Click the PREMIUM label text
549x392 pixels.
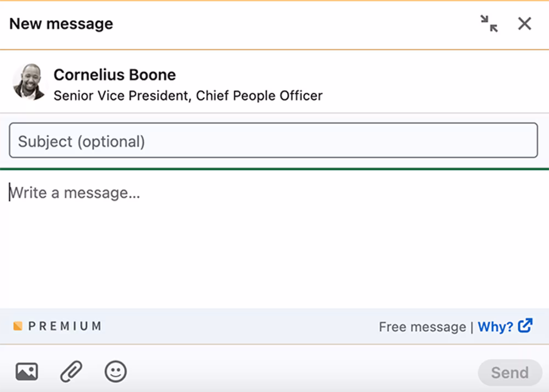click(65, 326)
